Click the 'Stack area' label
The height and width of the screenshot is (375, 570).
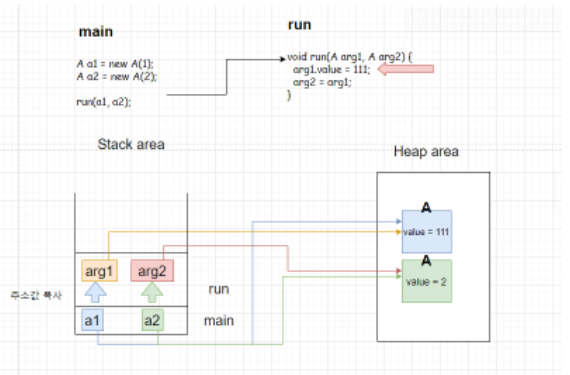pos(131,144)
